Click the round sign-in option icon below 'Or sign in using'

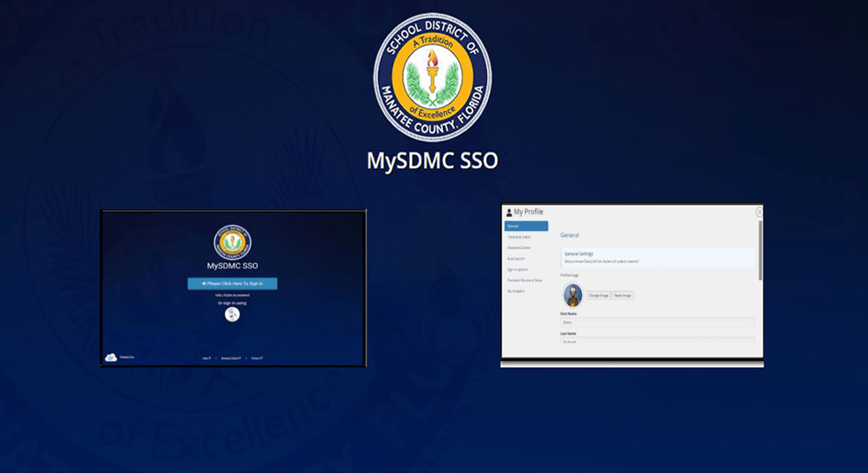pyautogui.click(x=232, y=314)
